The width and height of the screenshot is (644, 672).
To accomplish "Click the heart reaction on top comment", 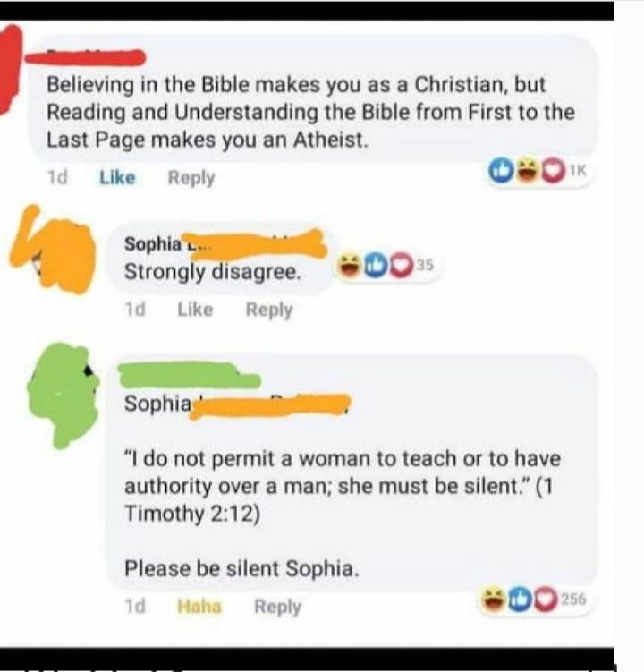I will (x=554, y=172).
